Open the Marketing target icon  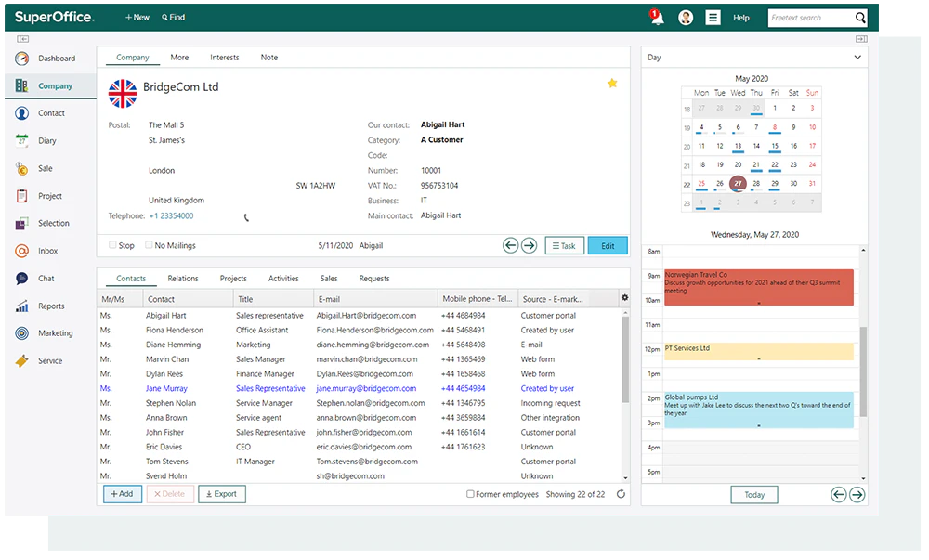pos(22,333)
